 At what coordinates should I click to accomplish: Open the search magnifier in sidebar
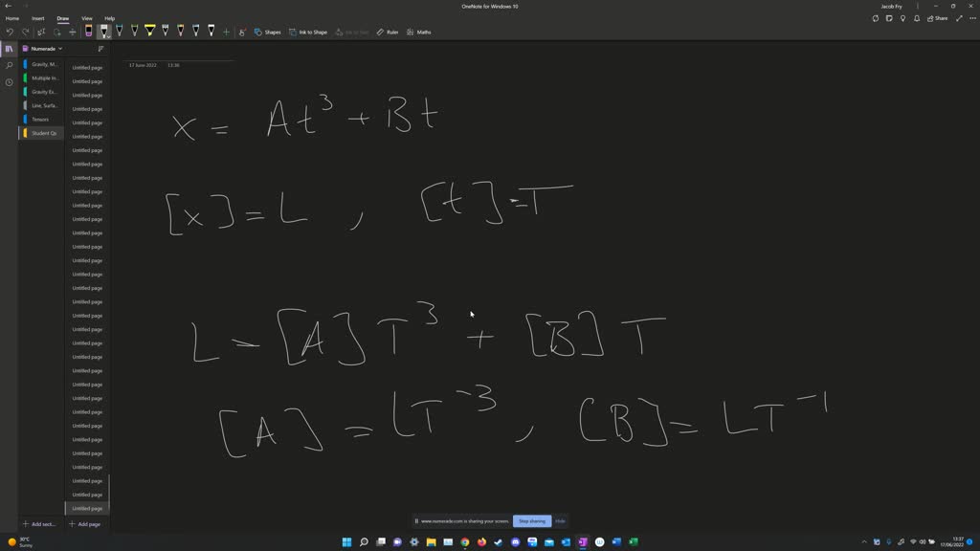tap(10, 65)
